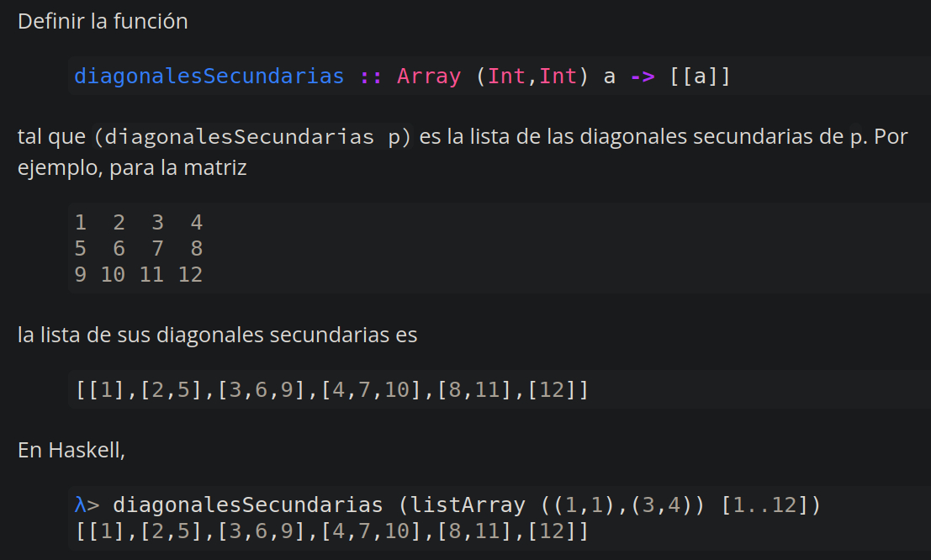Click number 6 in the matrix block

(x=119, y=249)
